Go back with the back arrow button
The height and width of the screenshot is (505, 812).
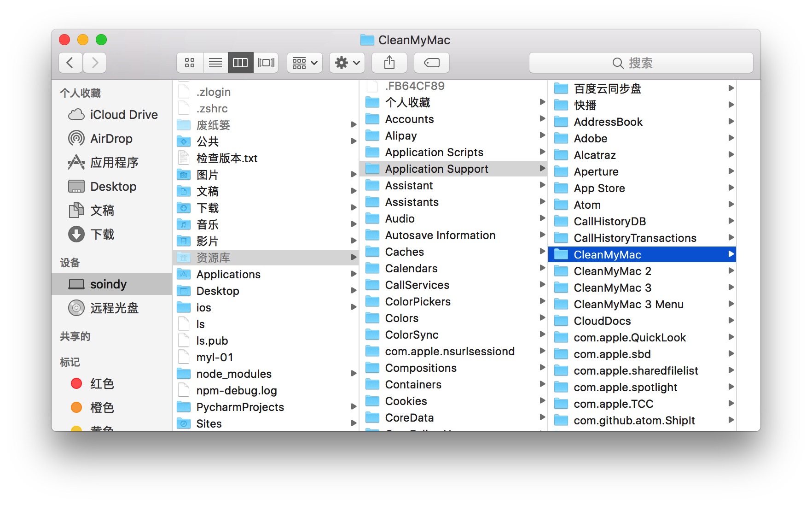coord(70,63)
